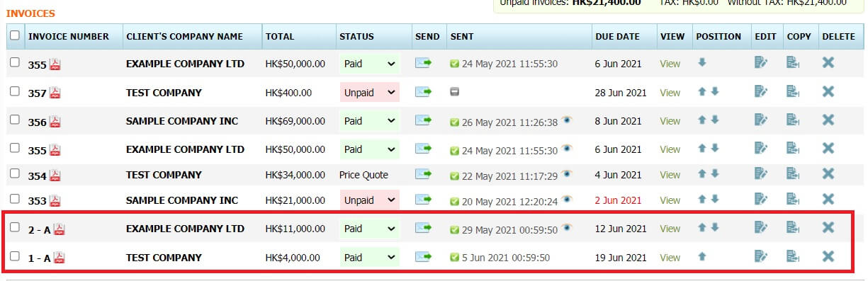This screenshot has width=868, height=281.
Task: Select checkbox for invoice 354
Action: click(x=15, y=173)
